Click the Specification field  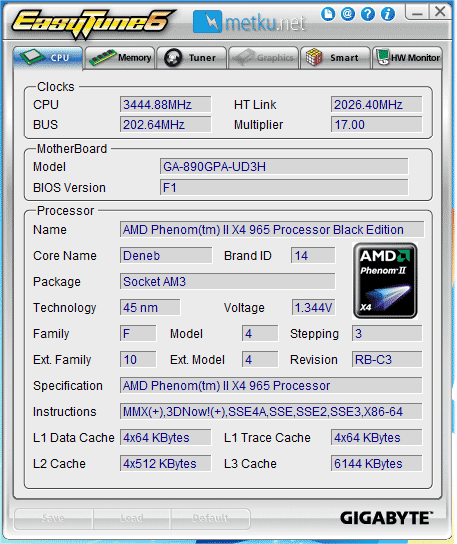coord(271,385)
